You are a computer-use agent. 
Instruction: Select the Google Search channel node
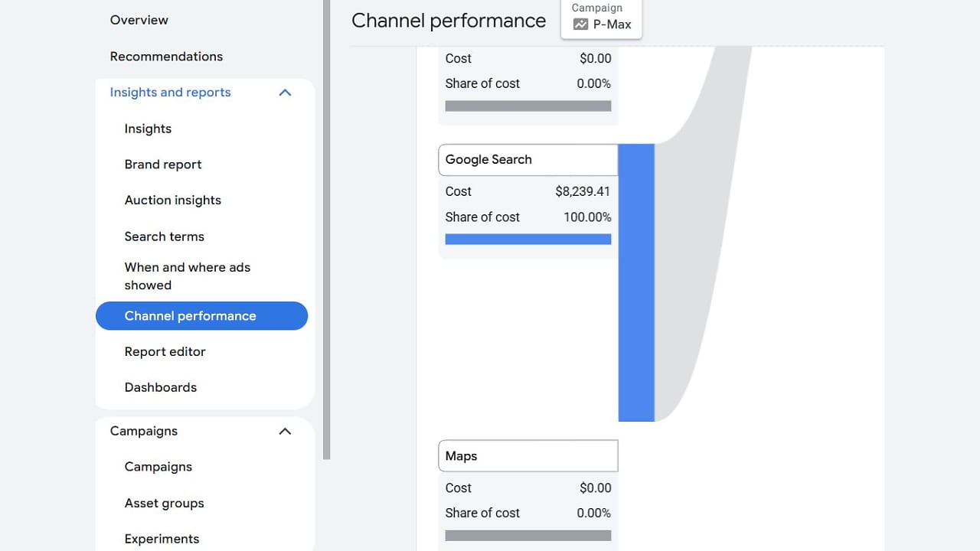click(527, 159)
